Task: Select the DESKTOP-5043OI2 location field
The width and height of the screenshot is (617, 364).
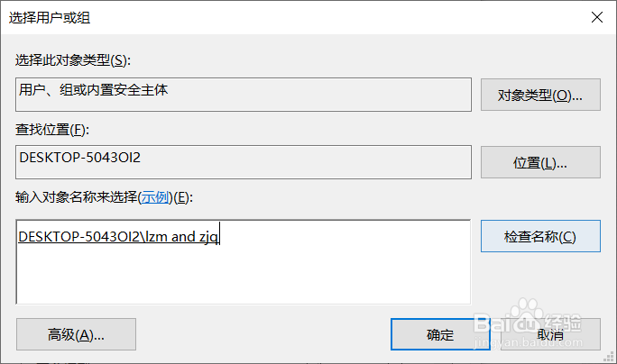Action: (244, 162)
